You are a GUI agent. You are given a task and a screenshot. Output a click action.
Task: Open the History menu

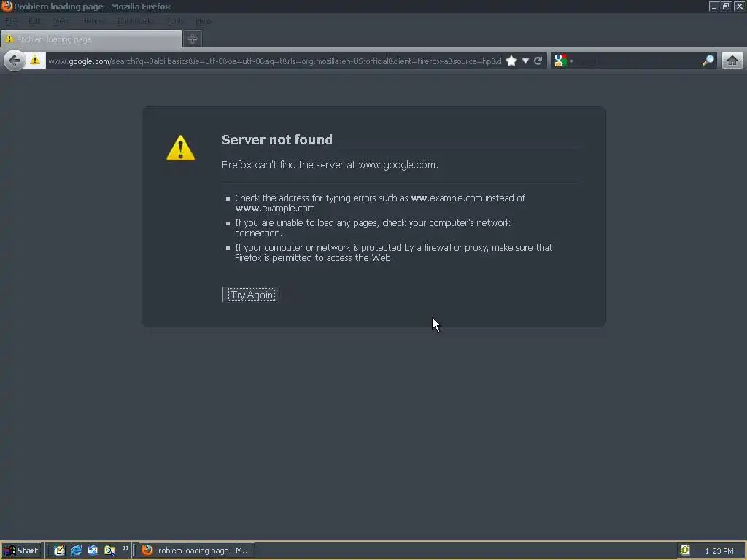pos(93,21)
